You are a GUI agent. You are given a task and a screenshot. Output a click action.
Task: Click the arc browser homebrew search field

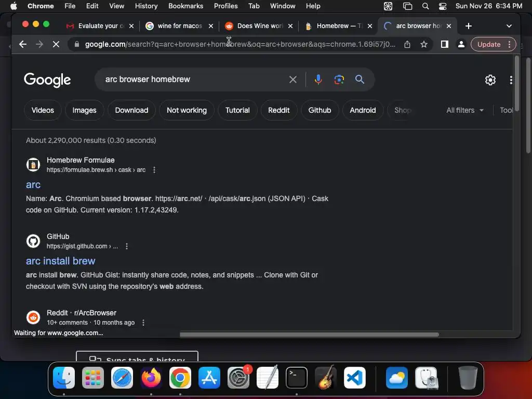(x=193, y=79)
